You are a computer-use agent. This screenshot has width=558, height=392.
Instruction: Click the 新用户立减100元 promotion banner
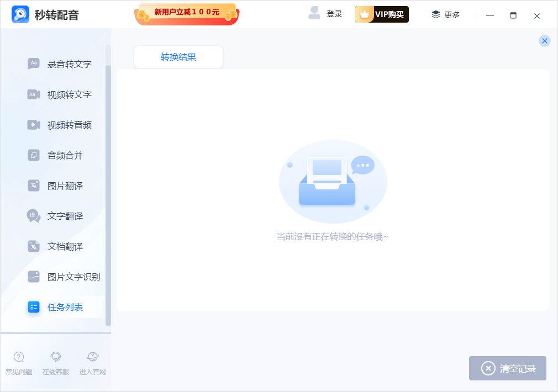pos(187,14)
